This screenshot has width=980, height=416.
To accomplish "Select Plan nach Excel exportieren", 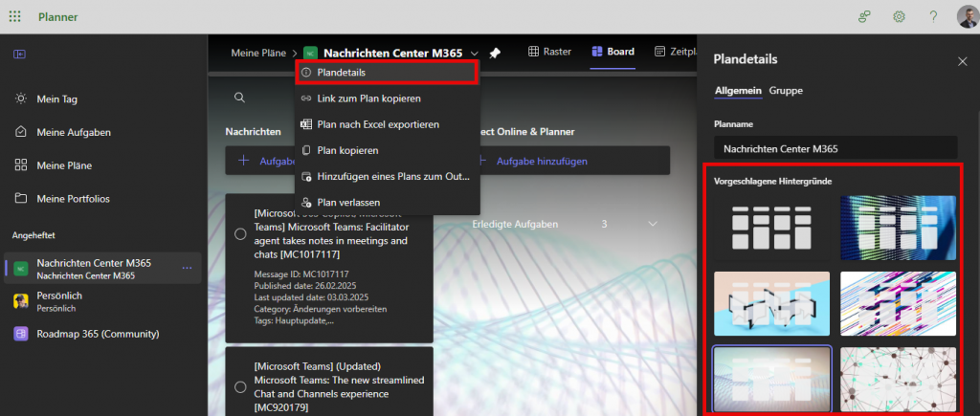I will pyautogui.click(x=377, y=124).
